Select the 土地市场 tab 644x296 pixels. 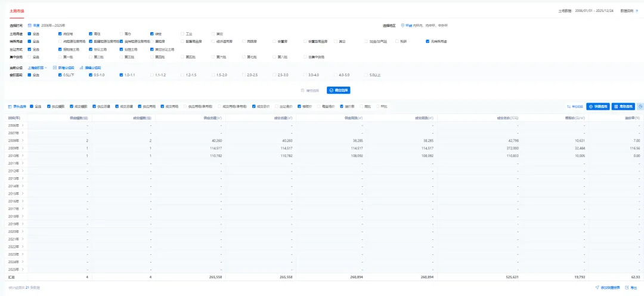pyautogui.click(x=16, y=11)
